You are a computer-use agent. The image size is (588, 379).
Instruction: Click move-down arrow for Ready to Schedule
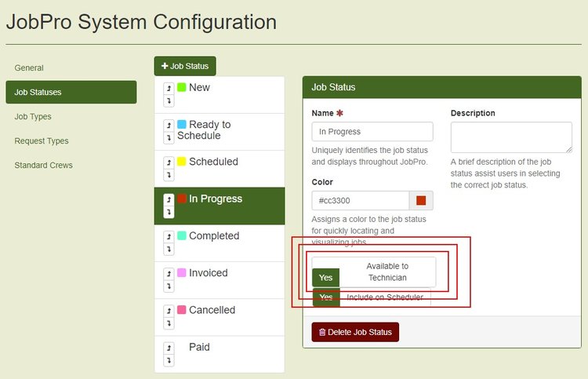click(169, 138)
